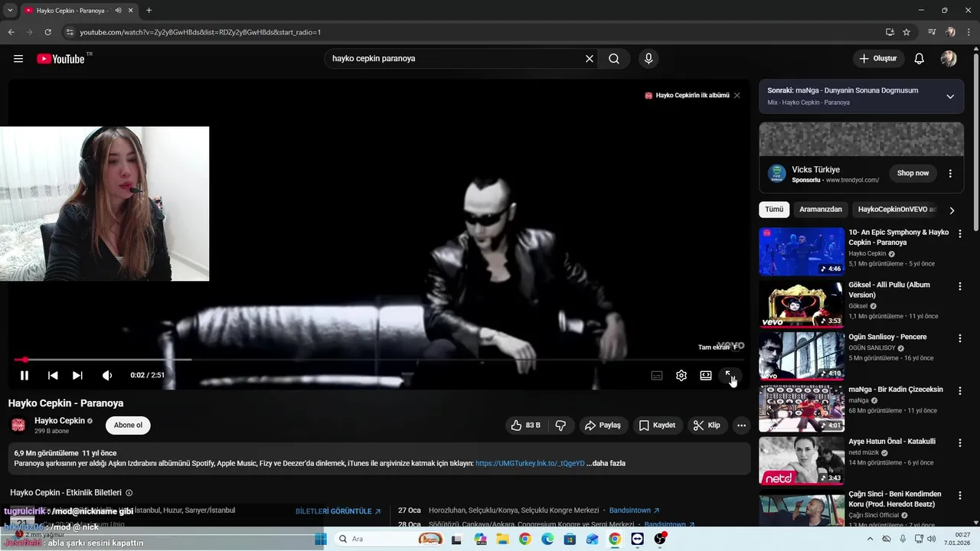Open options for Ayşe Hatun Önal Katakulli

click(x=960, y=443)
